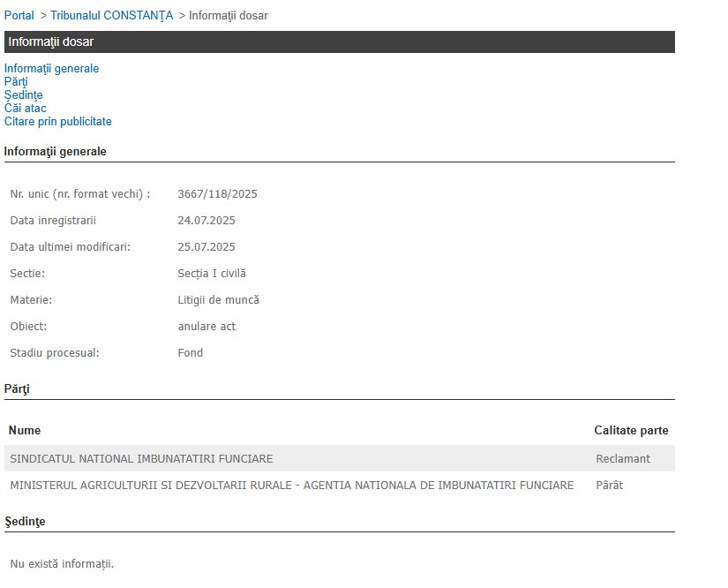
Task: Click the Sectie label
Action: click(27, 273)
